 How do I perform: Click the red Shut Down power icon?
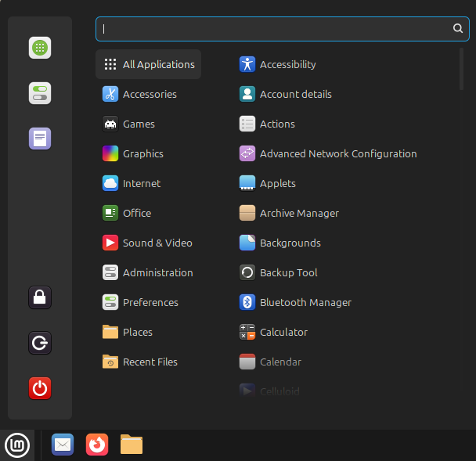point(40,388)
